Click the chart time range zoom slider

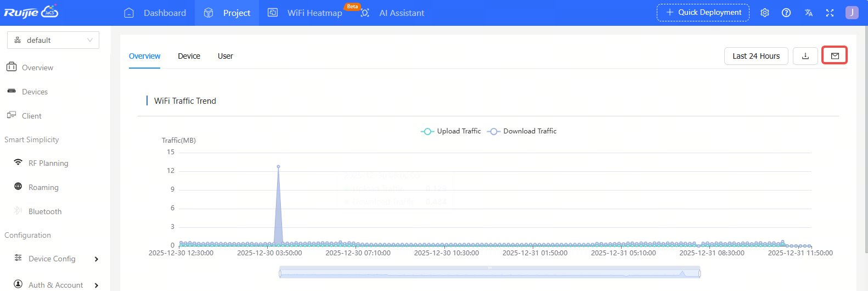[x=489, y=272]
